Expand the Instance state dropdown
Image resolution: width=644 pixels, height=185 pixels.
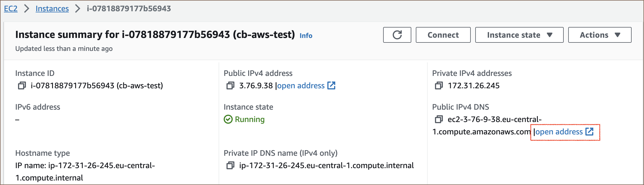(x=519, y=35)
